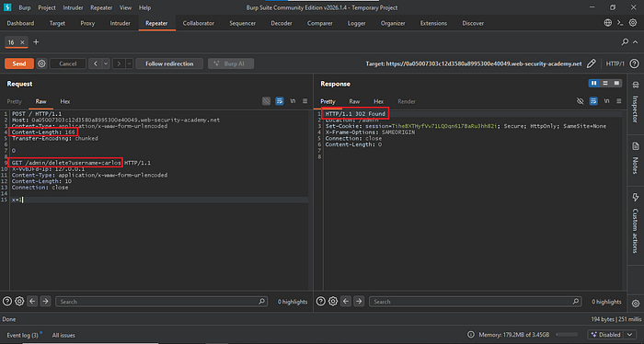Open the terminal icon beside the globe

pos(620,23)
